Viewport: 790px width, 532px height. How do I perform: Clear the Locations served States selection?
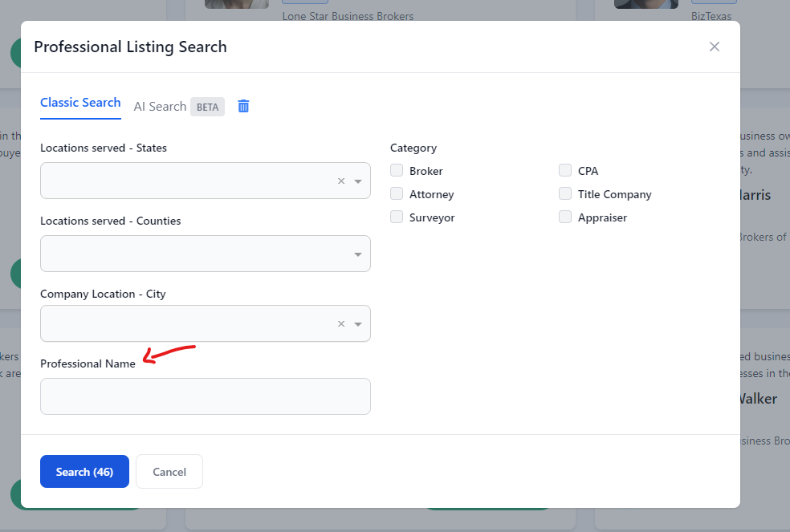coord(341,181)
